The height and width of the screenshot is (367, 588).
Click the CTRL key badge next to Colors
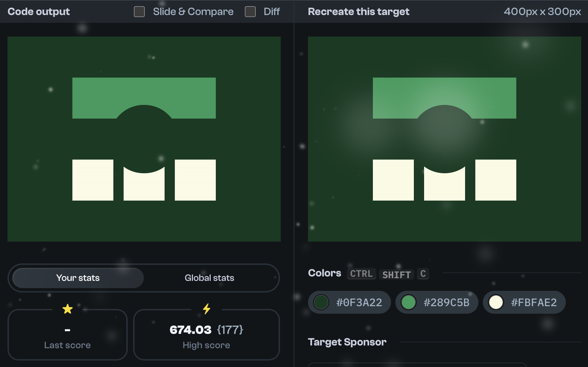pyautogui.click(x=361, y=273)
